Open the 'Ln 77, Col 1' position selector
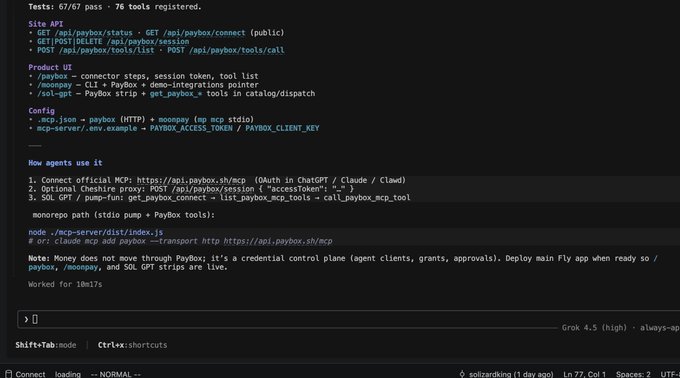 584,374
